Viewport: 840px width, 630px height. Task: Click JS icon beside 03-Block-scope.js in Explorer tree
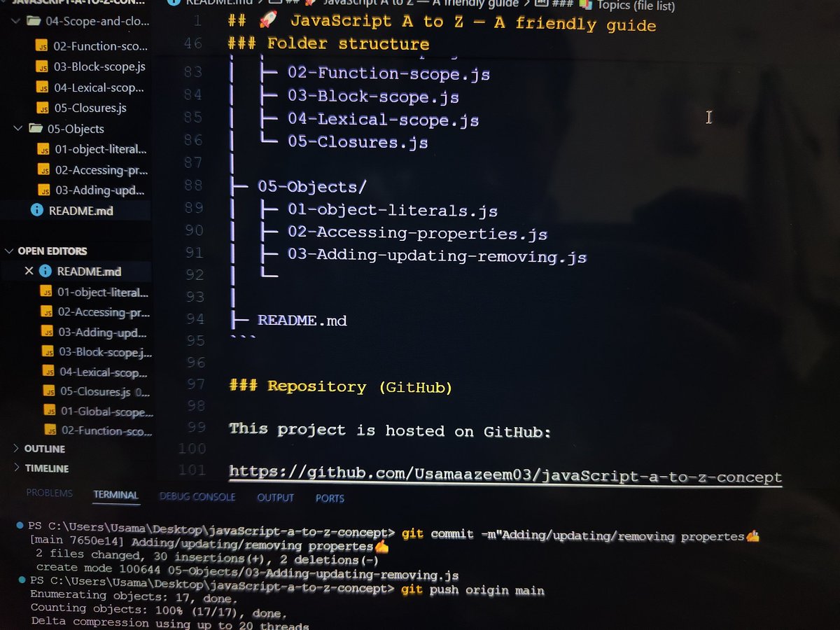pos(41,67)
